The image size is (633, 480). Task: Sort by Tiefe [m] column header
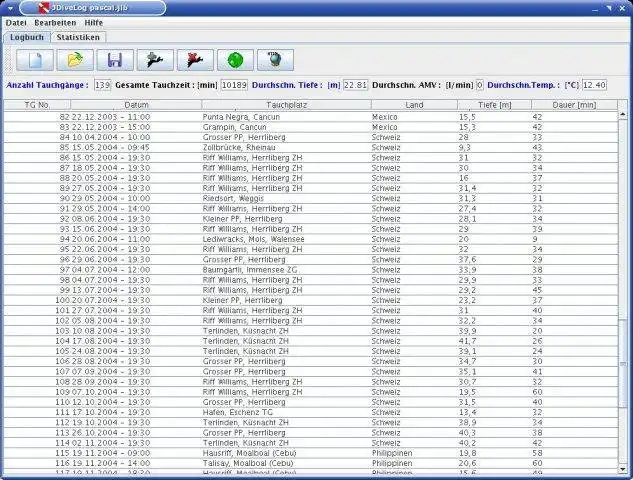tap(495, 105)
